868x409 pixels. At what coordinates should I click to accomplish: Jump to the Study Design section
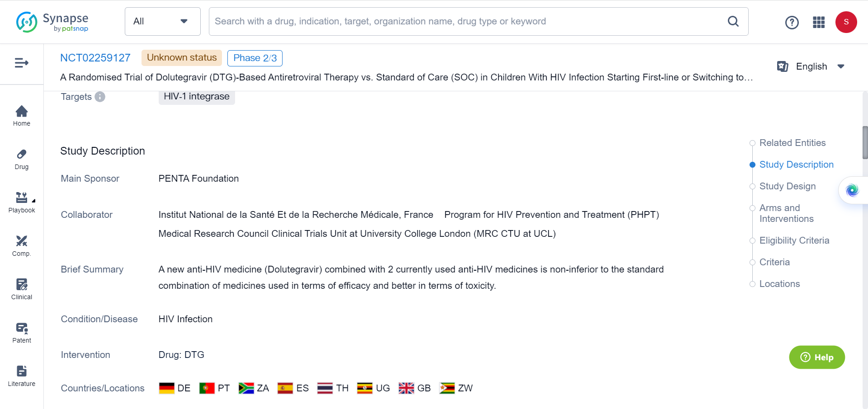[x=787, y=186]
